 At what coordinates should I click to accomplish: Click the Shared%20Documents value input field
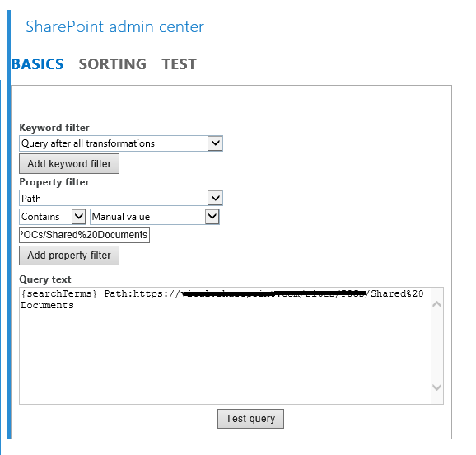(x=84, y=235)
